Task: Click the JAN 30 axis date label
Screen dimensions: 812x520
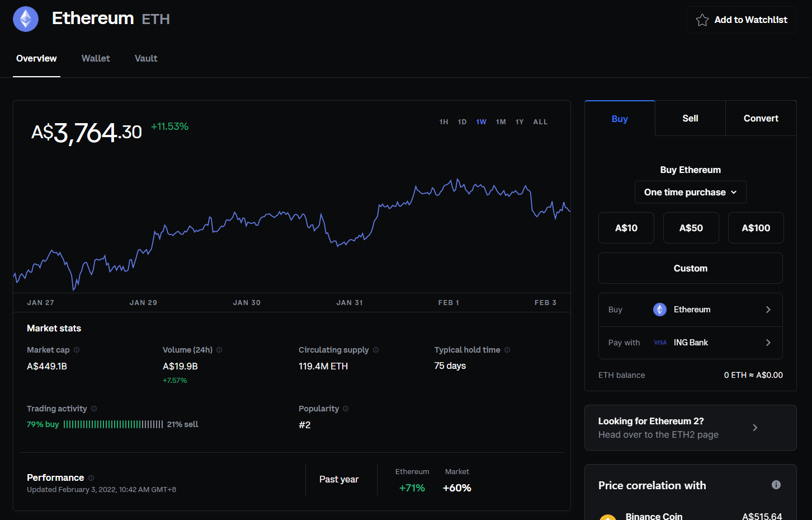Action: [247, 302]
